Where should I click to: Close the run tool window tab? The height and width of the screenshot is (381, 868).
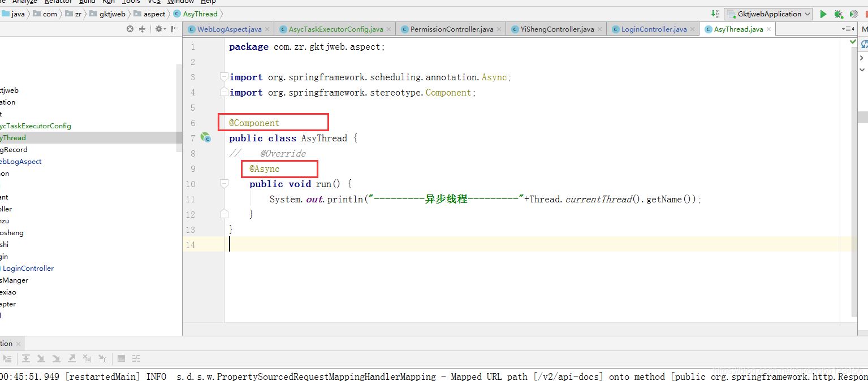[x=18, y=344]
